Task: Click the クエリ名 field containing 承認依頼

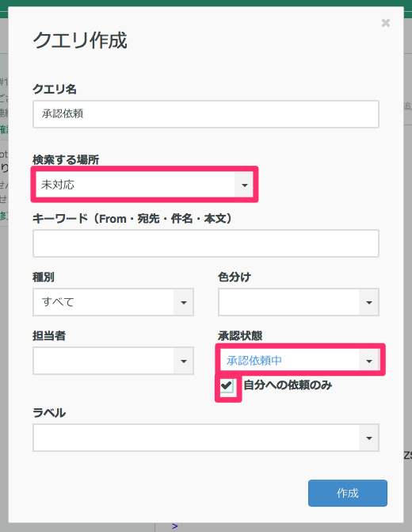Action: (x=206, y=114)
